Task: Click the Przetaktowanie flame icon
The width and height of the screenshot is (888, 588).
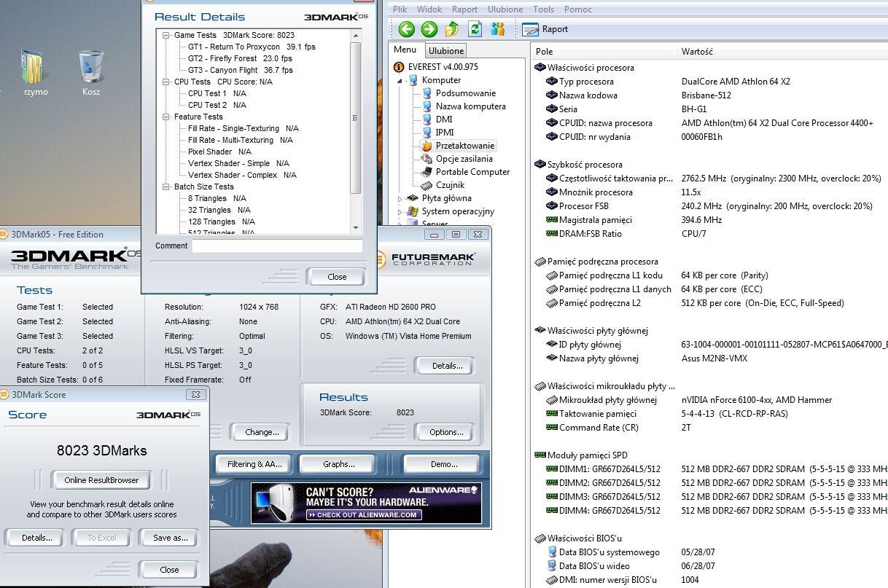Action: coord(427,146)
